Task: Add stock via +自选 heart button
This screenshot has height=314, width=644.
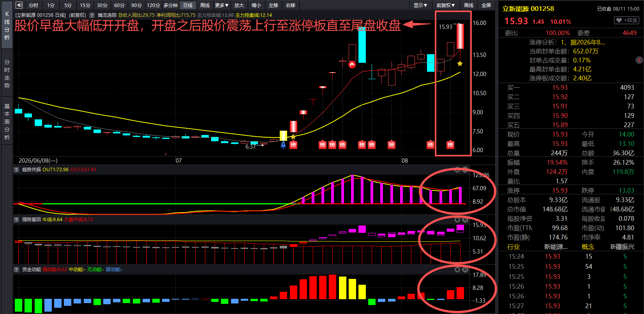Action: pos(627,20)
